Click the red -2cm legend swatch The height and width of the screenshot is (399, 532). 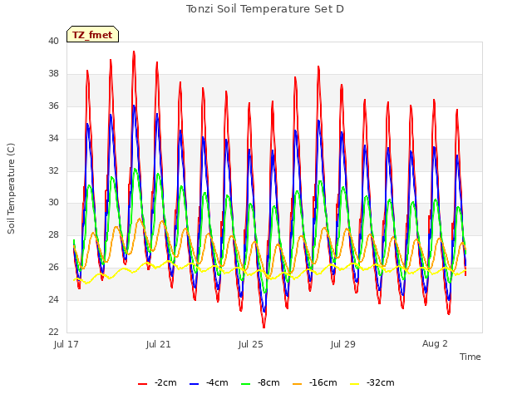coord(142,384)
